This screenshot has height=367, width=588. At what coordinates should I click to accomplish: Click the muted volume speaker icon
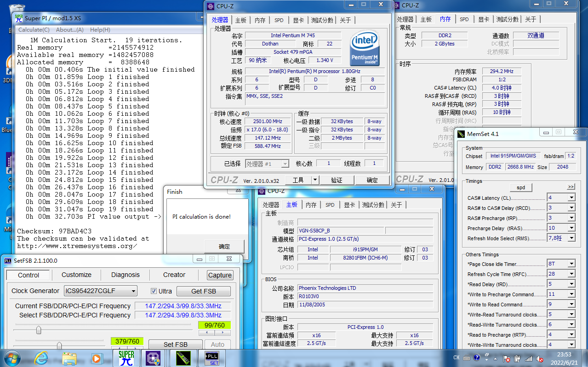(541, 358)
